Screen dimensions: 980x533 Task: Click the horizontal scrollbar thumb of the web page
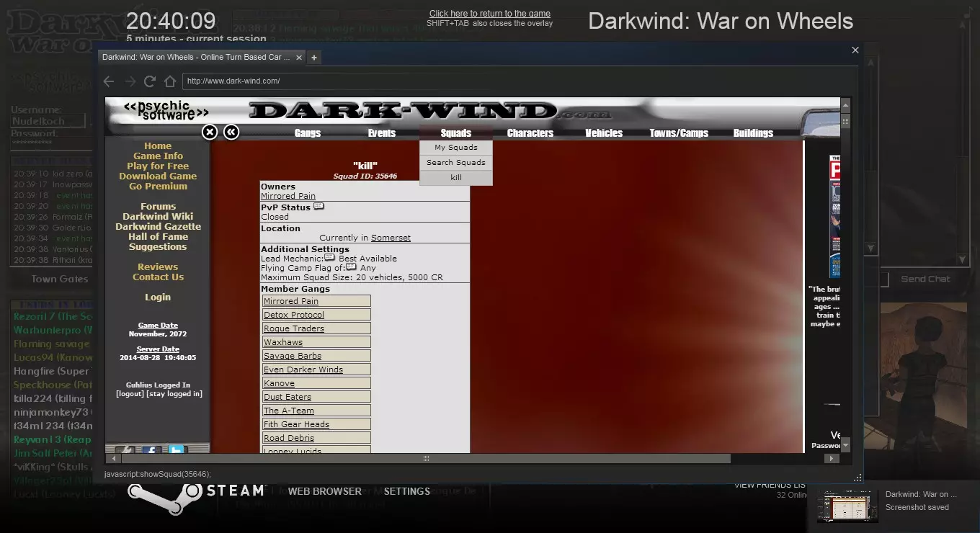(x=425, y=458)
